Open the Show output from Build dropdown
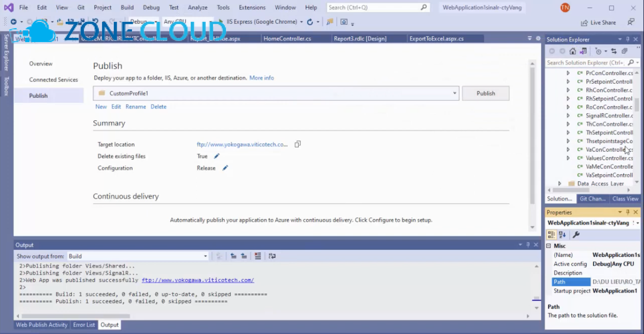This screenshot has height=334, width=644. click(205, 256)
